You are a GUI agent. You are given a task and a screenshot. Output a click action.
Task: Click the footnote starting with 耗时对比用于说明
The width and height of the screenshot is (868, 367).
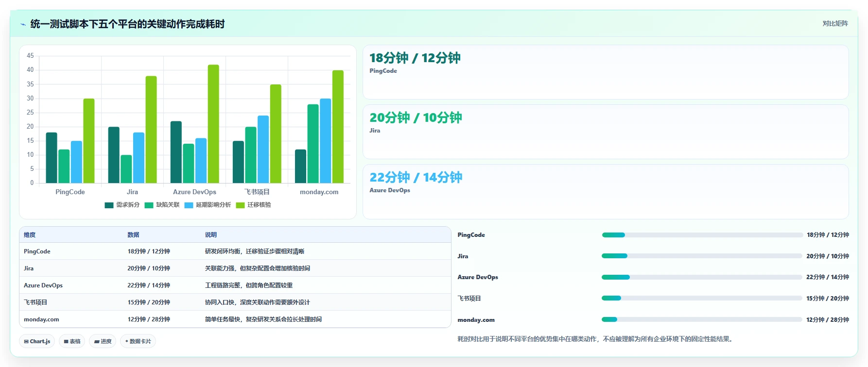[596, 339]
